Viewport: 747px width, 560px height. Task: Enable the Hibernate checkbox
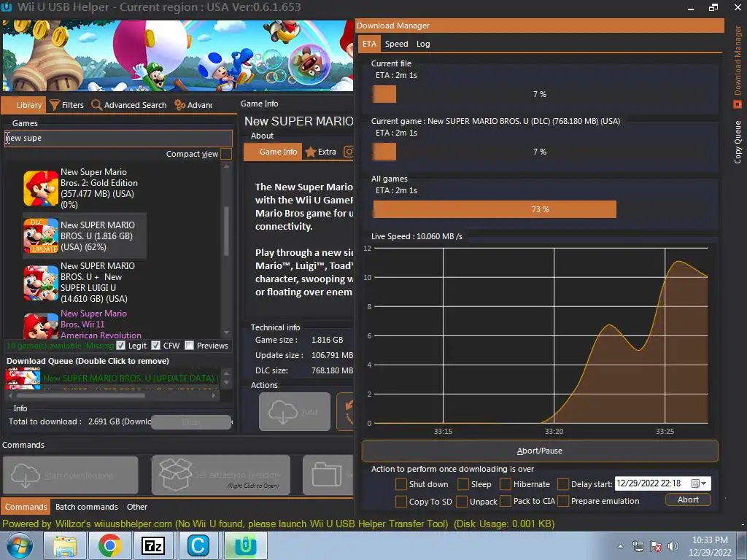(x=506, y=484)
